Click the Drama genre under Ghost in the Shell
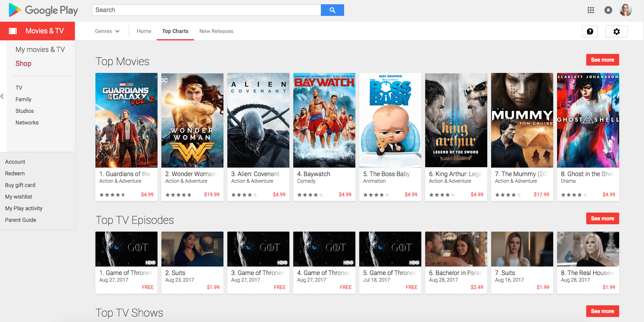This screenshot has width=644, height=322. [568, 181]
